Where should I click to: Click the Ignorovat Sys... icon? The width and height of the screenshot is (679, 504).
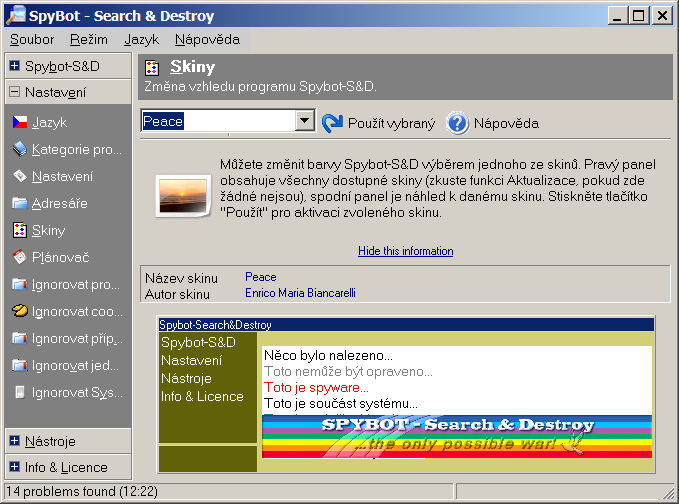[x=19, y=392]
